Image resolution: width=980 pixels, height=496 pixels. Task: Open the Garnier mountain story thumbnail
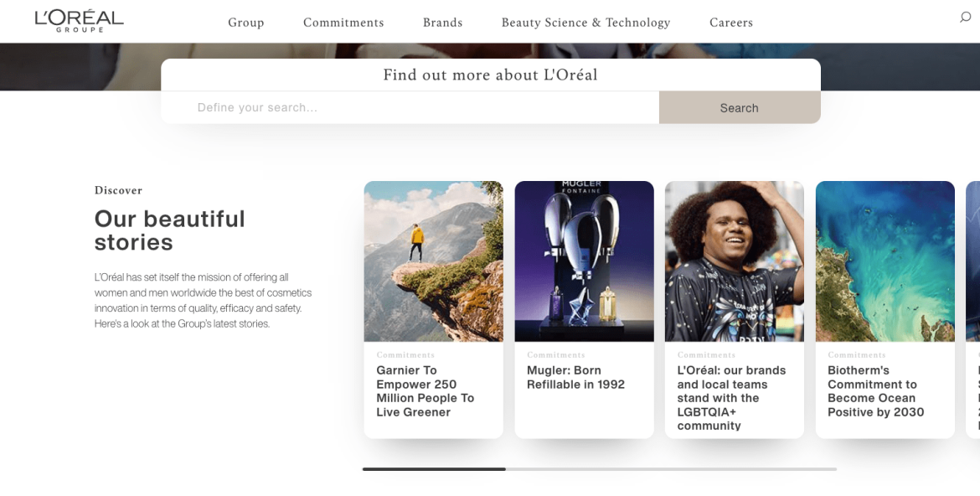[433, 260]
